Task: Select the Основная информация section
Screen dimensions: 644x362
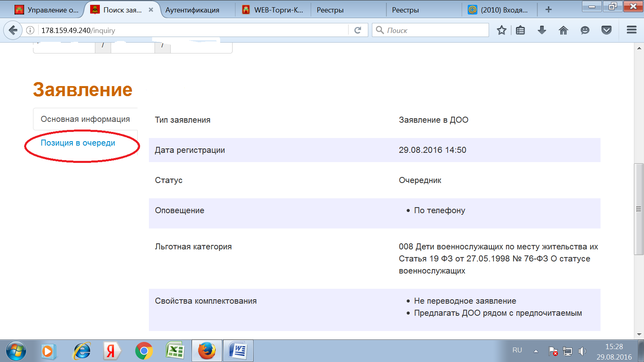Action: click(85, 119)
